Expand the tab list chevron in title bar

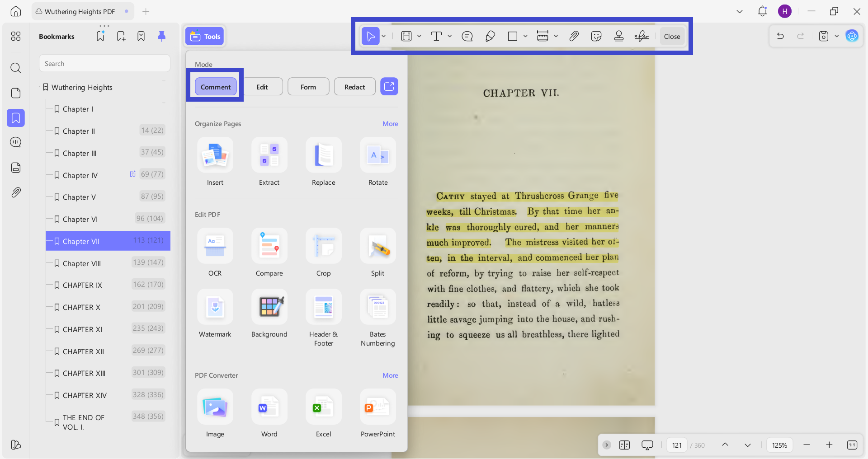(x=740, y=11)
